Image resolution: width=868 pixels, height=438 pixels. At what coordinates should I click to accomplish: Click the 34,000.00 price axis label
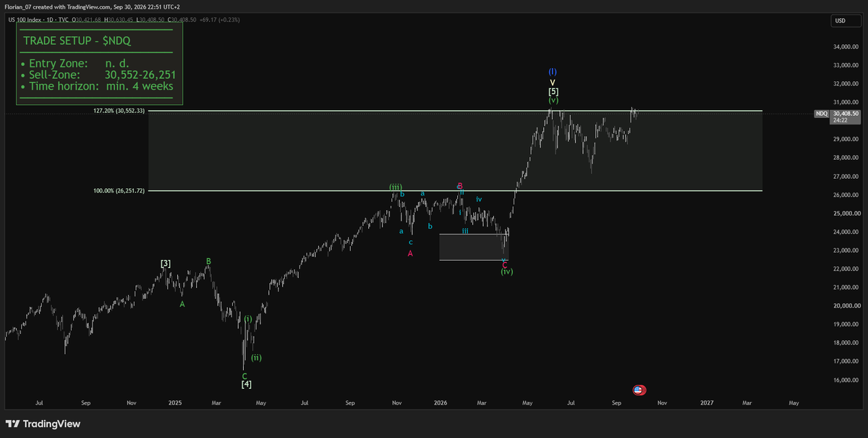tap(845, 47)
